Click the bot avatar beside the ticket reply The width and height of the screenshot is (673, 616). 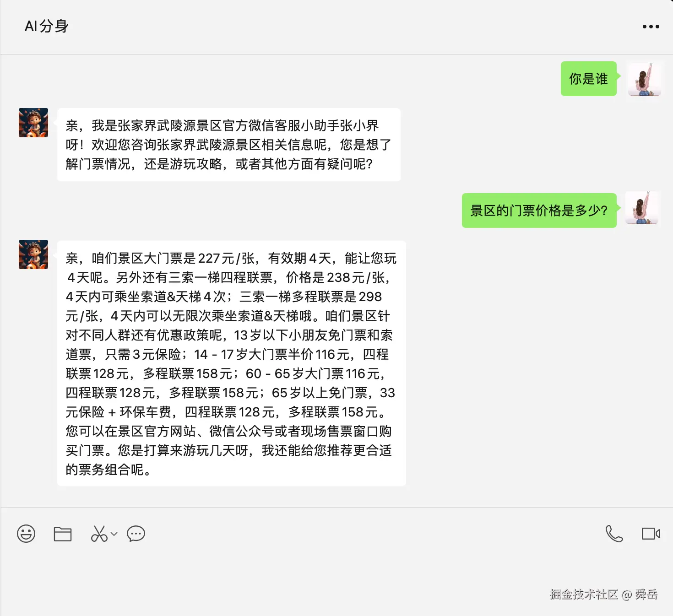[x=33, y=254]
